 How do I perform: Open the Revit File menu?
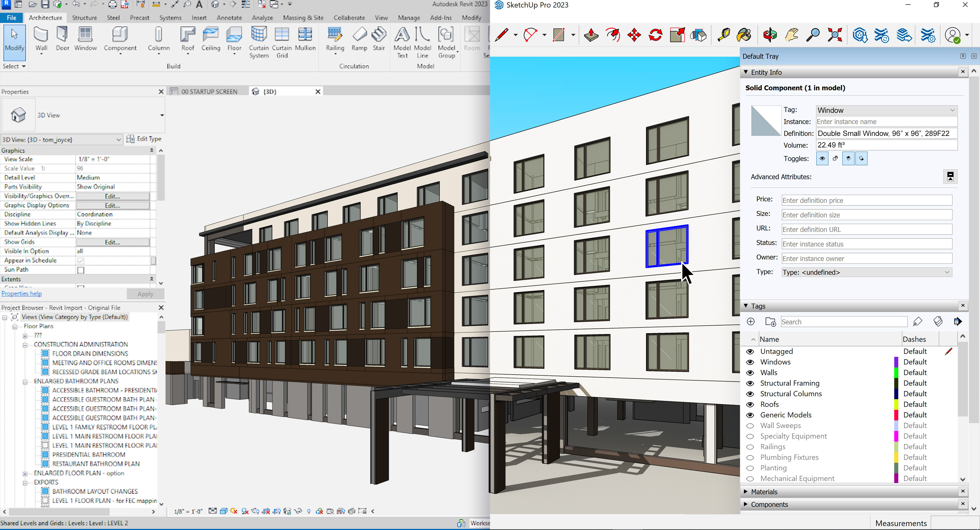point(12,18)
